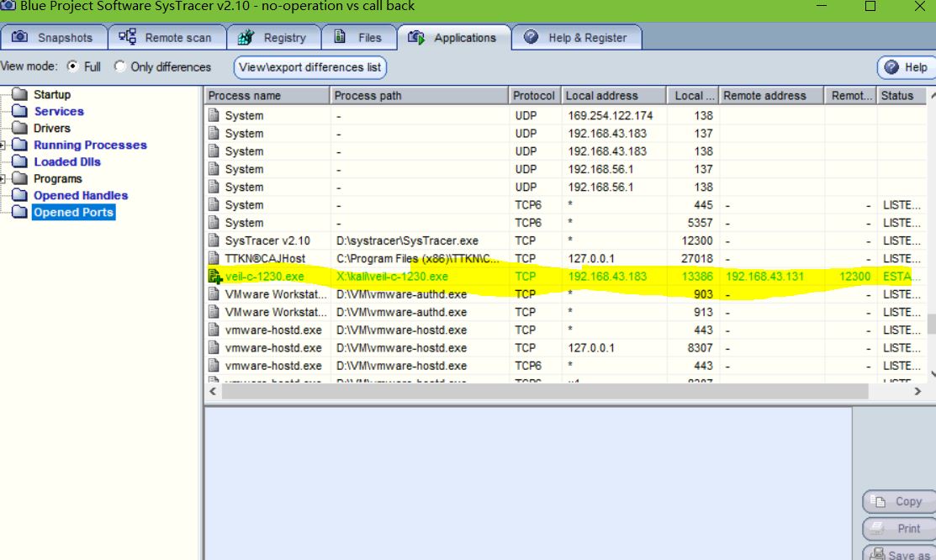The width and height of the screenshot is (936, 560).
Task: Click horizontal scrollbar left arrow
Action: pyautogui.click(x=213, y=391)
